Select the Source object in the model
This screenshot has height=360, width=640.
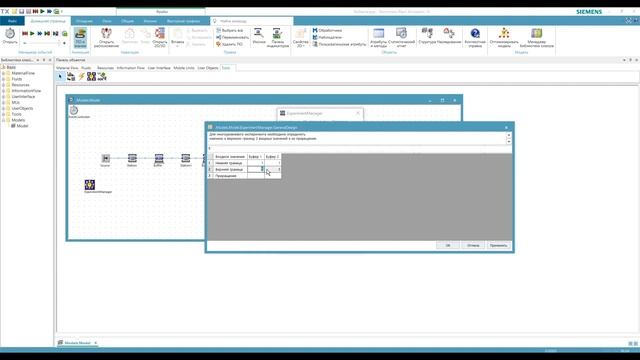pyautogui.click(x=105, y=158)
